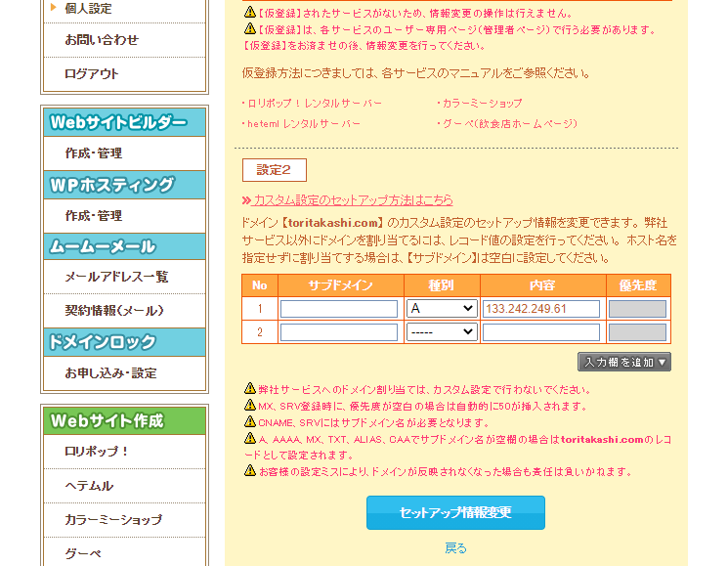
Task: Click the ムームーメール header
Action: tap(124, 246)
